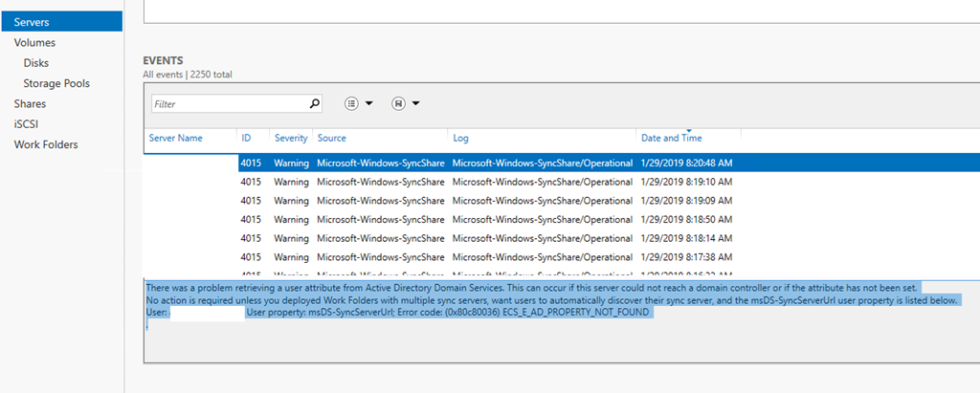This screenshot has height=393, width=980.
Task: Sort events by Server Name column
Action: tap(176, 138)
